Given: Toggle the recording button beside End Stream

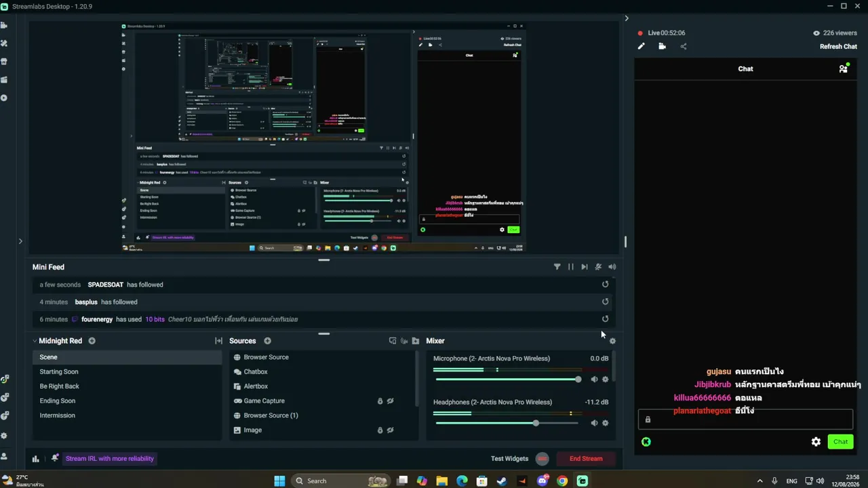Looking at the screenshot, I should pyautogui.click(x=542, y=459).
